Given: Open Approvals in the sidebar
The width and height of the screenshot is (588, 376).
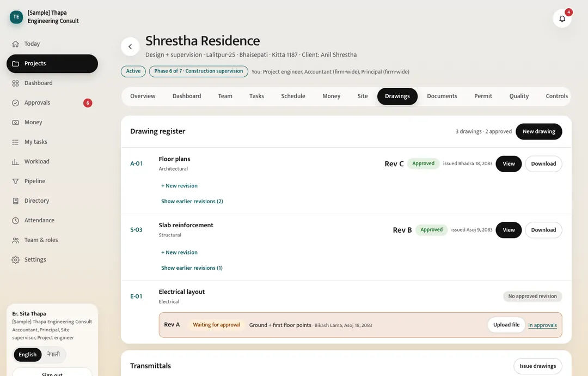Looking at the screenshot, I should [x=52, y=103].
